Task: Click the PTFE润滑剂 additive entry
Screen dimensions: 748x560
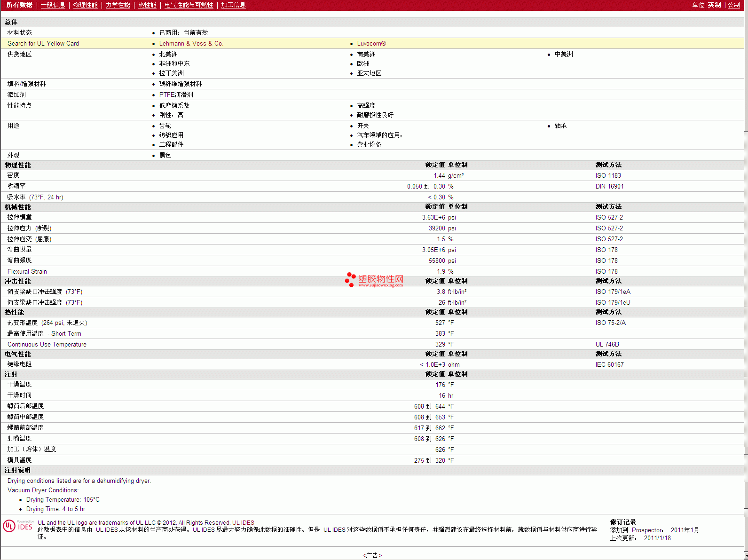Action: pos(176,95)
